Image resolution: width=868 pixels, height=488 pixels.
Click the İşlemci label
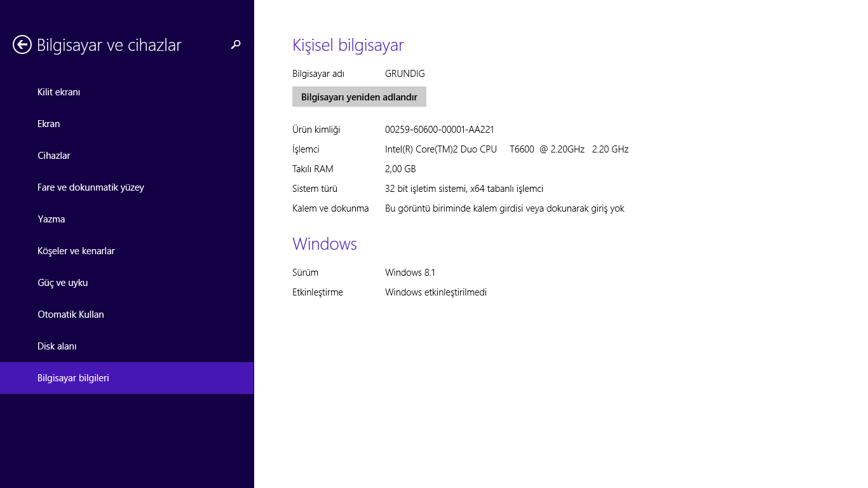pos(306,149)
